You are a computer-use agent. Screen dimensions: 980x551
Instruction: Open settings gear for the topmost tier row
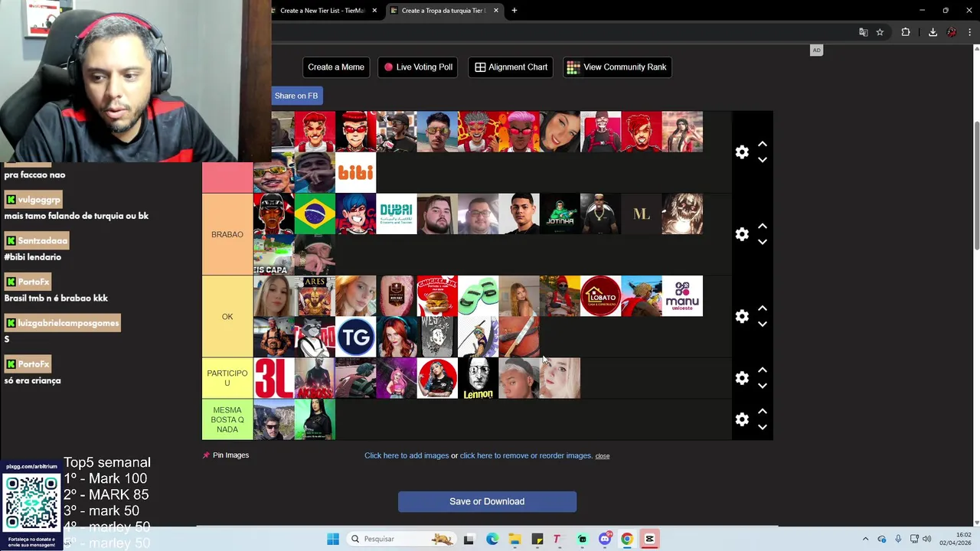tap(742, 152)
